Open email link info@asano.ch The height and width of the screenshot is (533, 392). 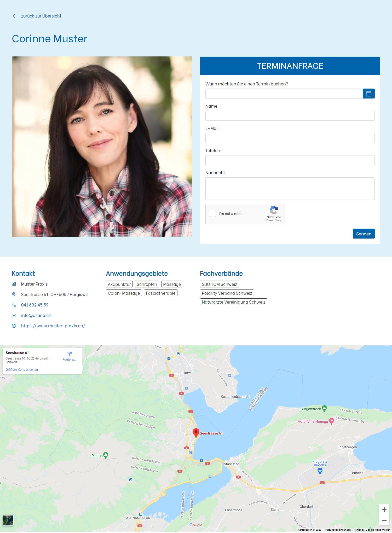click(36, 315)
